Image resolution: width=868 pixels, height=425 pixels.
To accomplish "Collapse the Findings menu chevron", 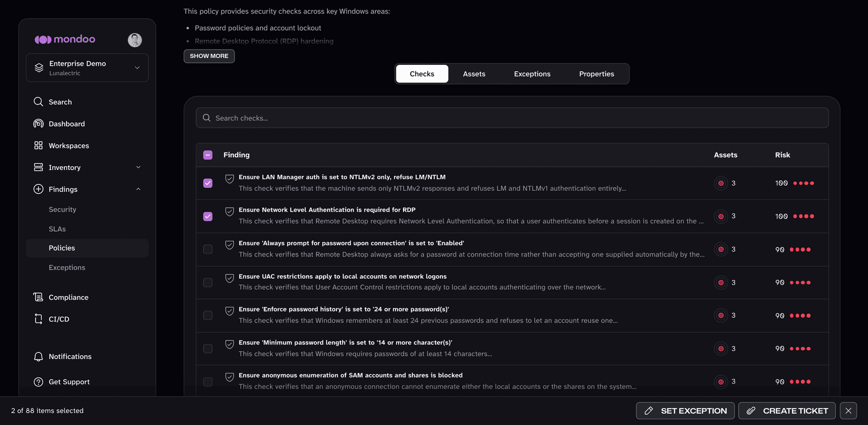I will point(138,189).
